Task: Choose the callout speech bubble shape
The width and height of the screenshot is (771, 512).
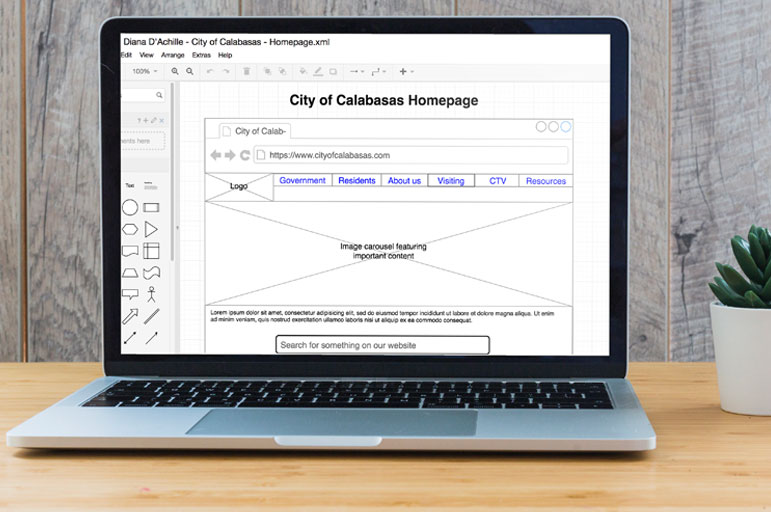Action: 130,294
